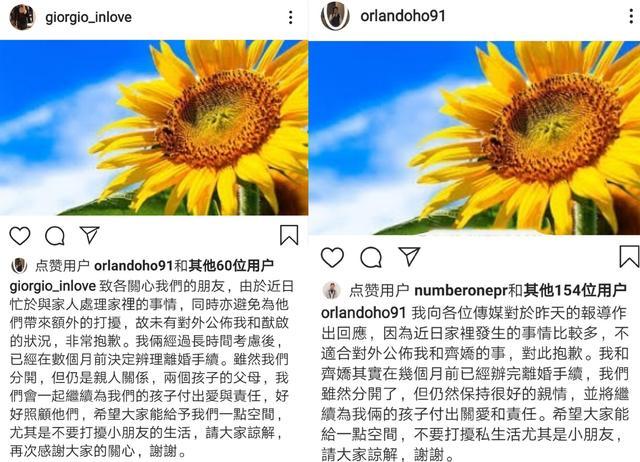
Task: Open the right sunflower photo
Action: click(474, 138)
